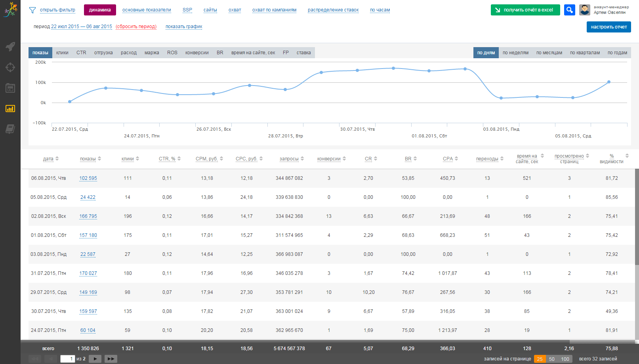The height and width of the screenshot is (364, 639).
Task: Switch chart to клики tab
Action: [x=62, y=53]
